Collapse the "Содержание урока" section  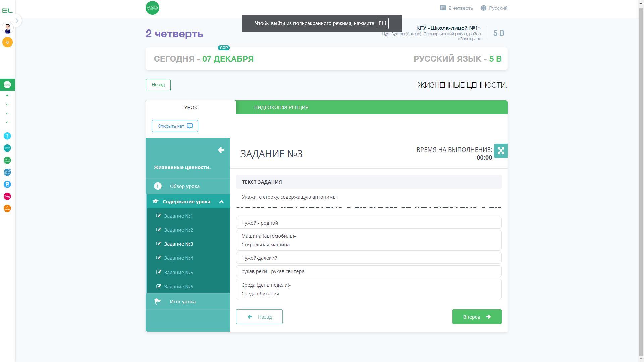click(x=221, y=202)
